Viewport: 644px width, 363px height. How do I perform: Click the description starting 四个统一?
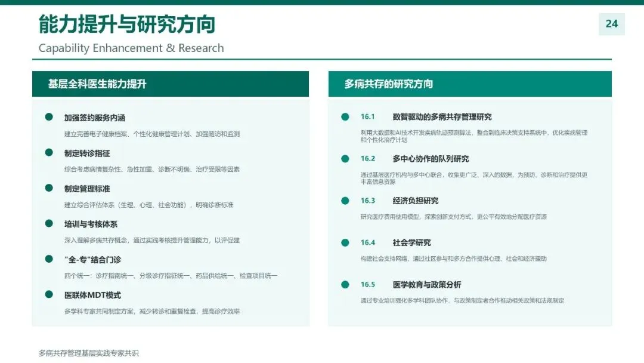click(x=171, y=275)
